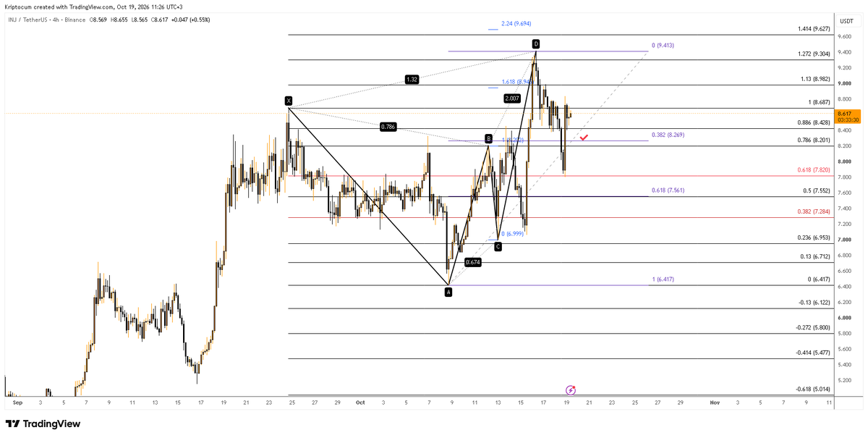This screenshot has width=868, height=438.
Task: Click the purple lightning event icon
Action: click(570, 389)
